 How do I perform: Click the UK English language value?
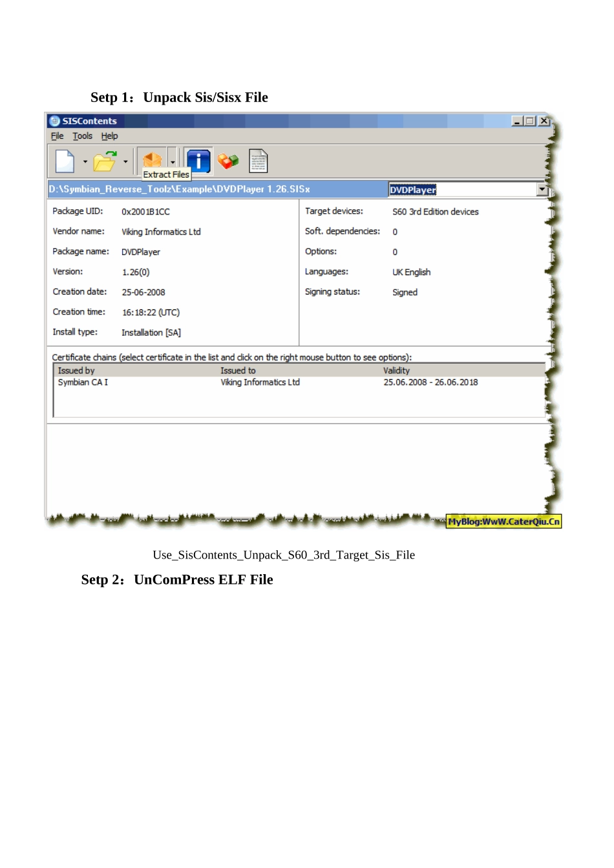[x=411, y=273]
